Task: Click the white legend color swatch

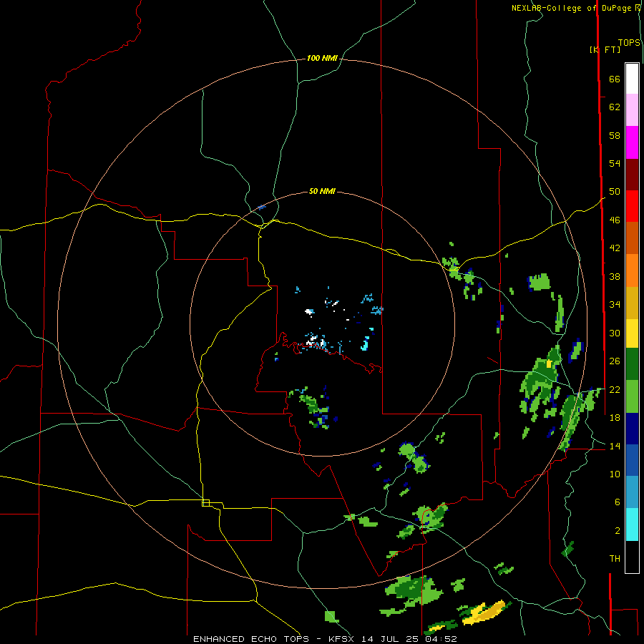Action: point(632,79)
